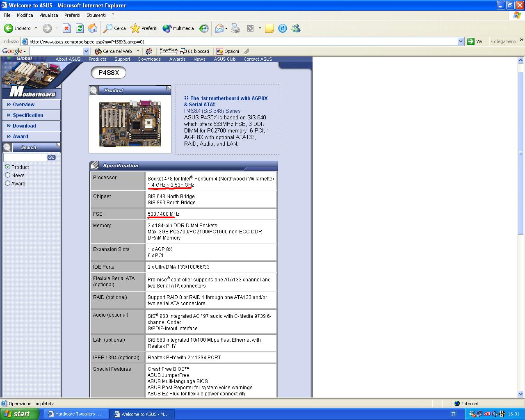Click P4S8X motherboard product image
525x420 pixels.
point(130,123)
